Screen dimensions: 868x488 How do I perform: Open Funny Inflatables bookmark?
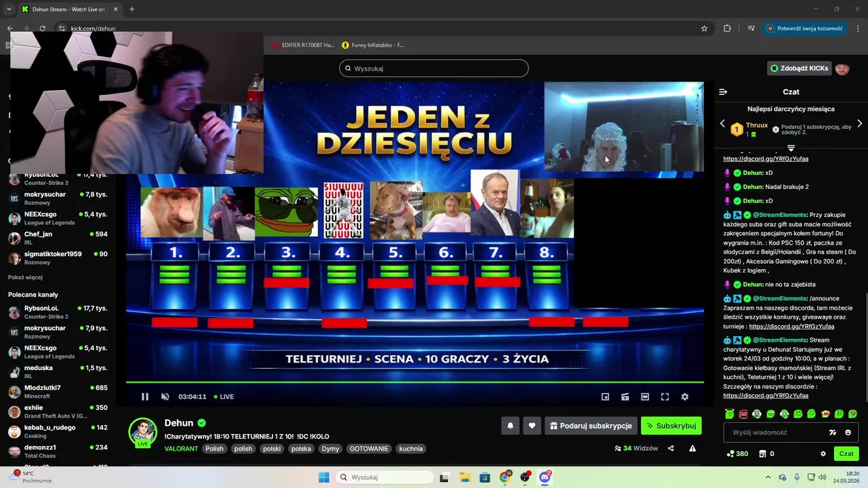[373, 45]
